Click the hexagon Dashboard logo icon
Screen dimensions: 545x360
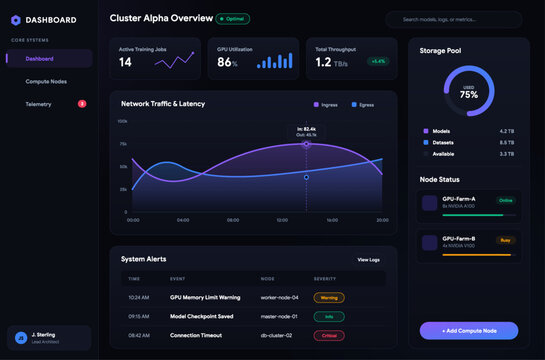[x=16, y=20]
